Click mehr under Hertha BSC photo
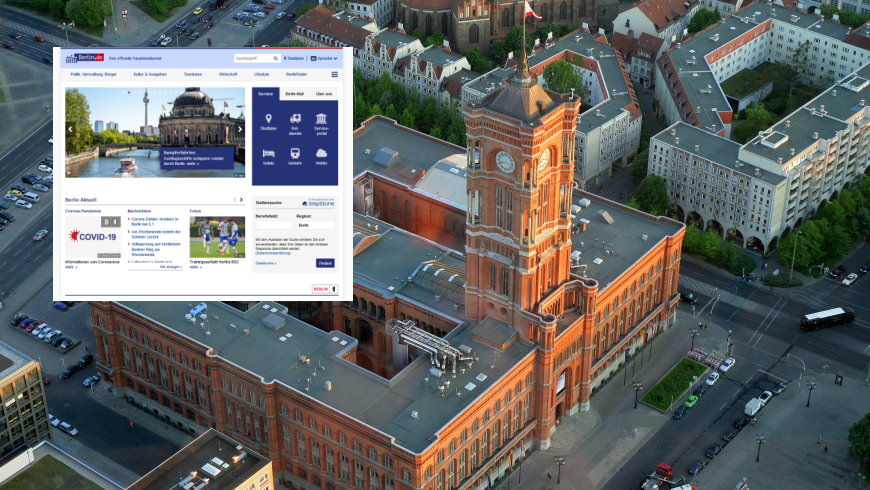870x490 pixels. pyautogui.click(x=195, y=267)
